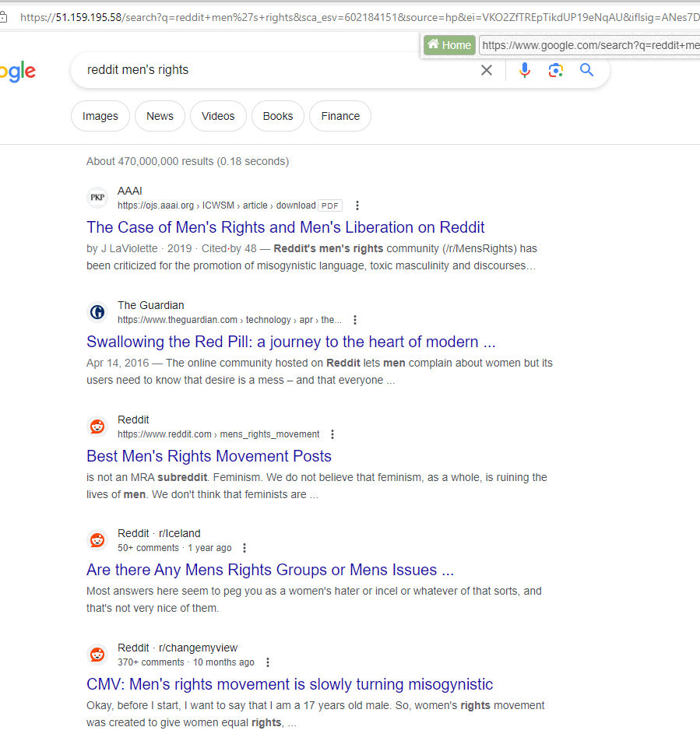Click '50+ comments · 1 year ago' text
The width and height of the screenshot is (700, 755).
174,548
